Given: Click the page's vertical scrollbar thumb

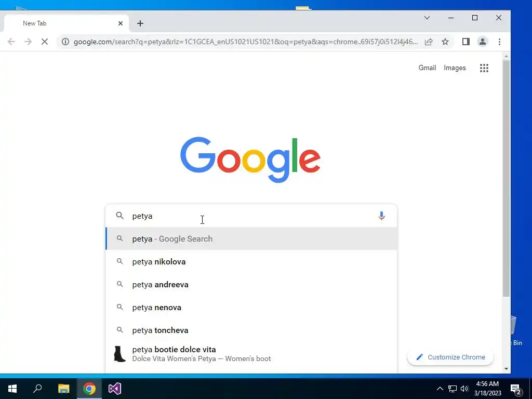Looking at the screenshot, I should coord(506,178).
